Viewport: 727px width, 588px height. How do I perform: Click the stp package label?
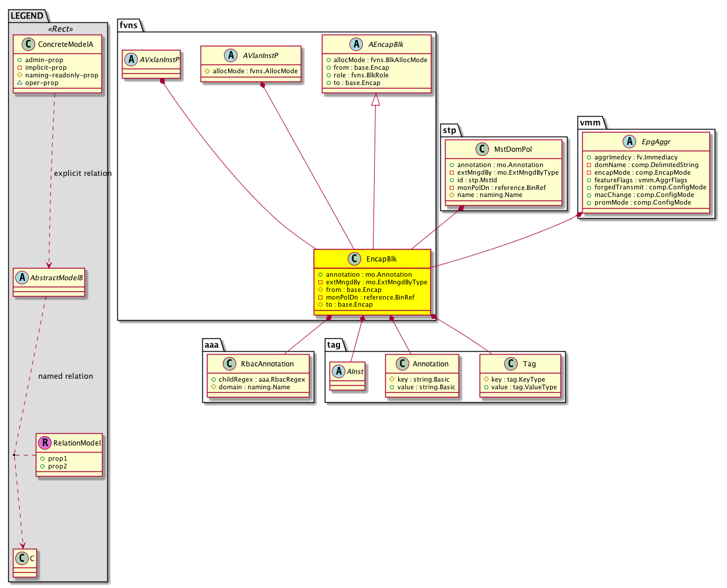click(x=449, y=130)
